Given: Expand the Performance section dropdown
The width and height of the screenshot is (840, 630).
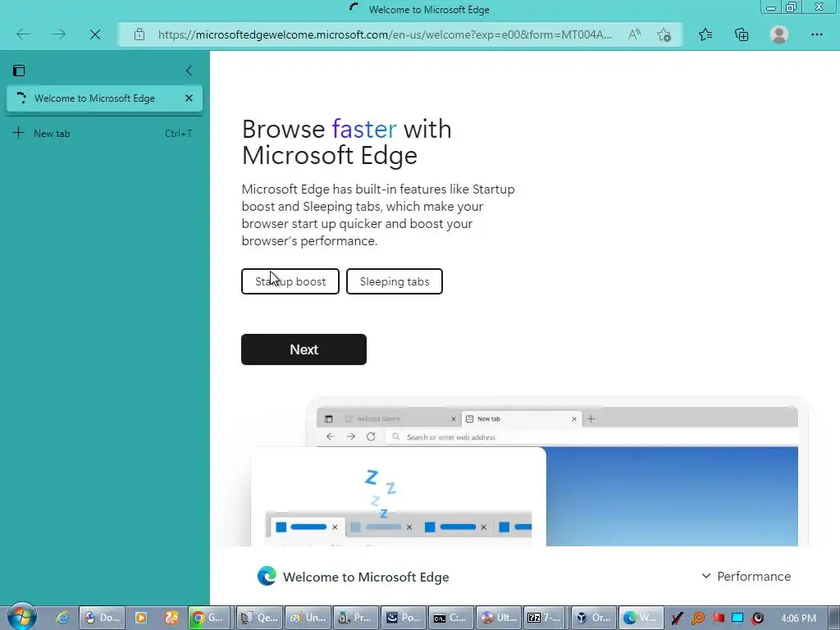Looking at the screenshot, I should pos(746,577).
